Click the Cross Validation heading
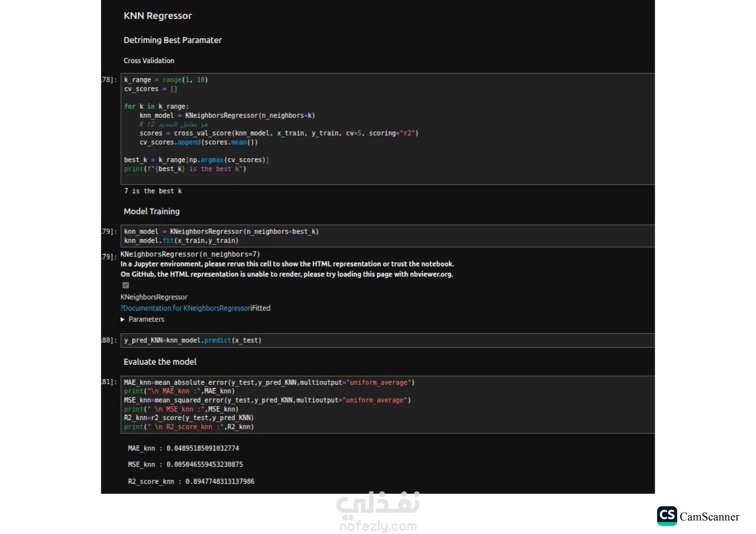 click(x=149, y=61)
